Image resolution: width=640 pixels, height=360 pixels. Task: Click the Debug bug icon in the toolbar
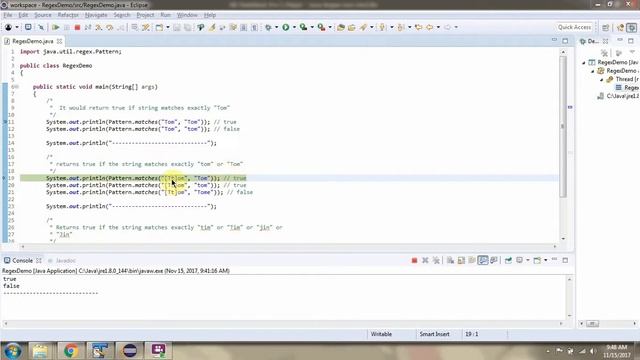coord(268,27)
